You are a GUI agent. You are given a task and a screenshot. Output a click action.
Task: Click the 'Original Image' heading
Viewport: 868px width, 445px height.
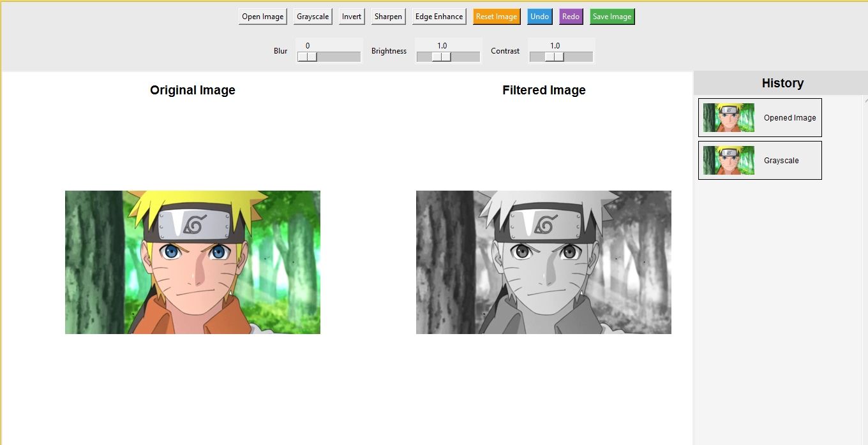193,91
